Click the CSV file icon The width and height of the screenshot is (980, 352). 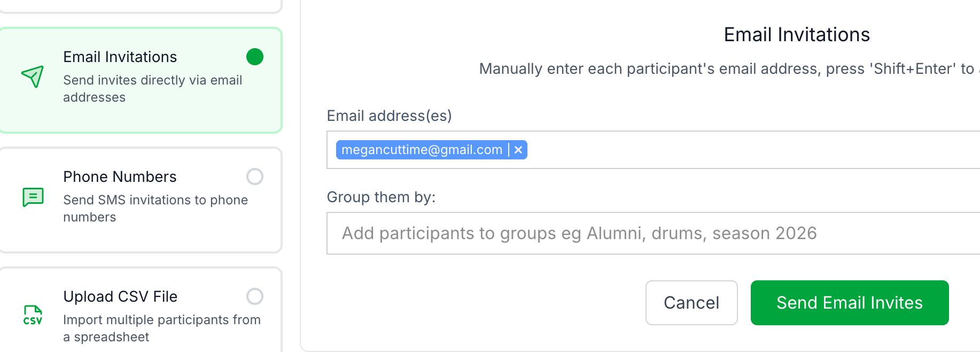pyautogui.click(x=33, y=315)
